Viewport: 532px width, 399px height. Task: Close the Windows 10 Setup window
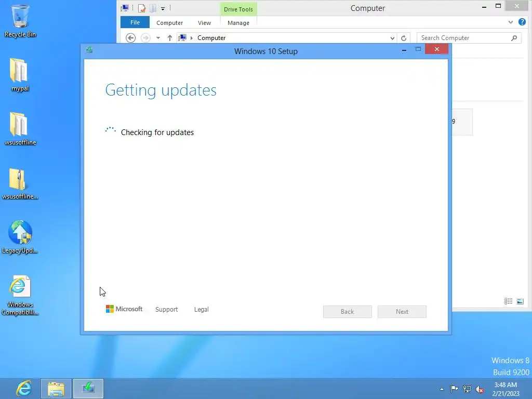pos(436,49)
